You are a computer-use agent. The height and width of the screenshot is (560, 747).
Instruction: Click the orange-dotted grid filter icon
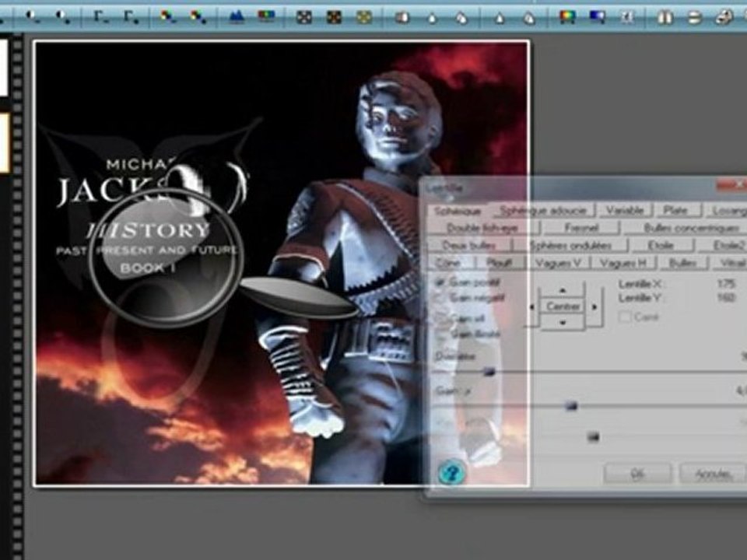click(334, 18)
